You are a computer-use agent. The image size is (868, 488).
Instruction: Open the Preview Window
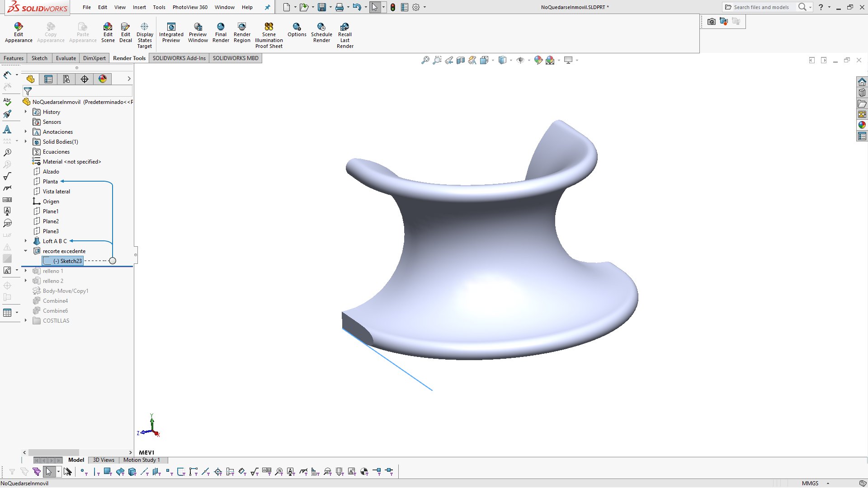pos(198,33)
